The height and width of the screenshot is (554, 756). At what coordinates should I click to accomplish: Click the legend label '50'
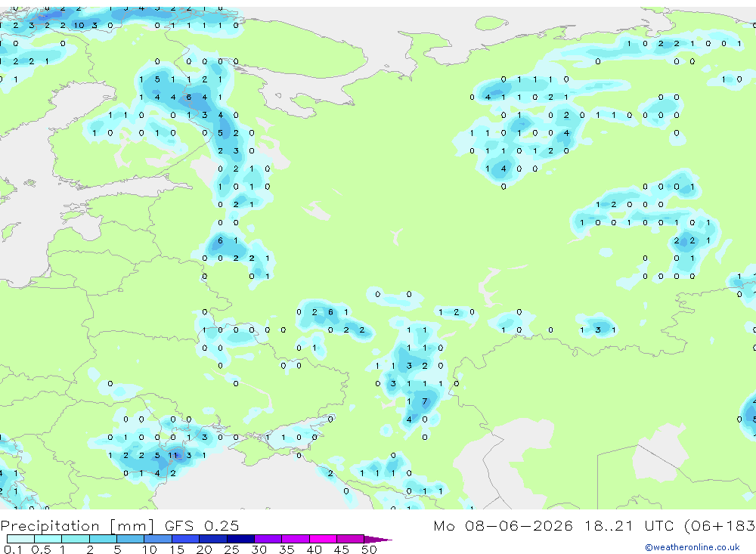click(x=369, y=549)
